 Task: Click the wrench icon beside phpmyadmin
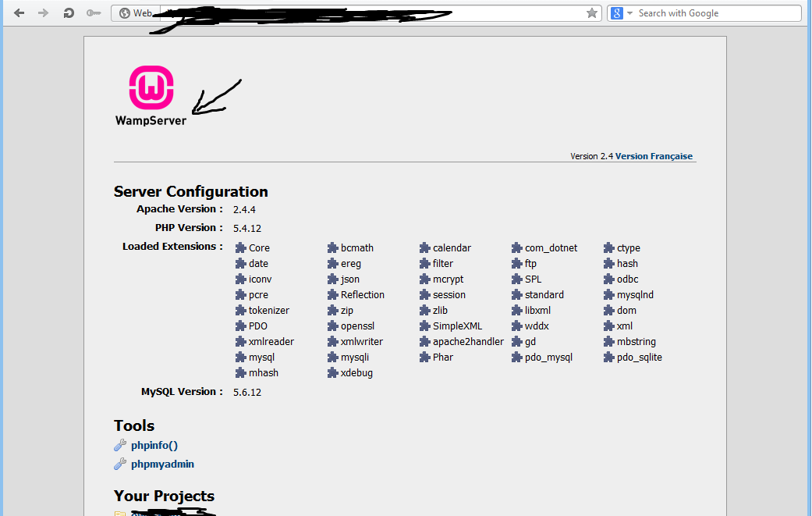coord(120,464)
